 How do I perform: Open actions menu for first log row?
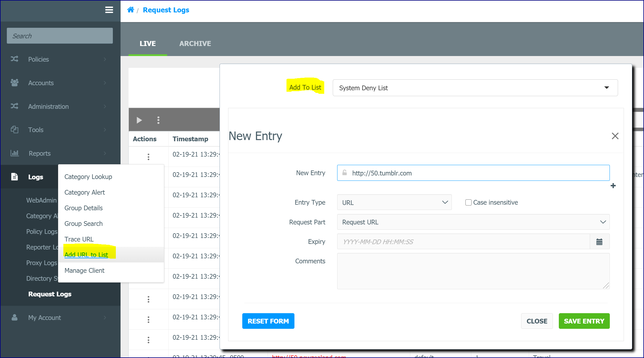coord(148,157)
